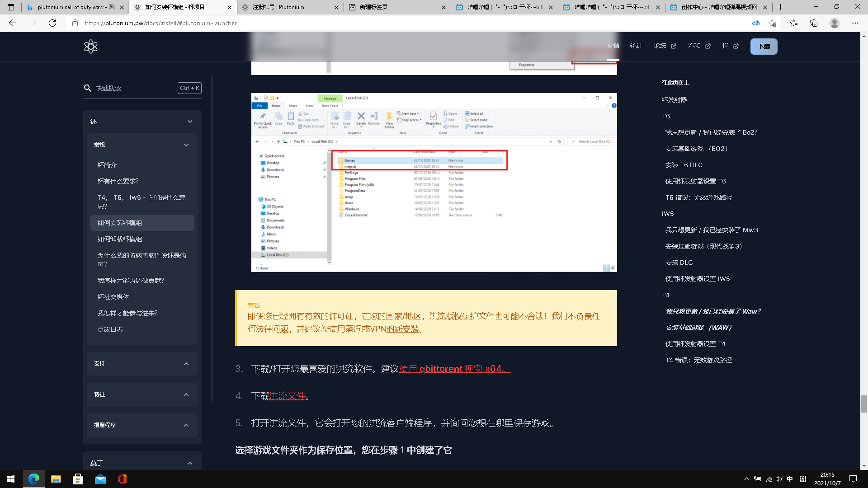The height and width of the screenshot is (488, 868).
Task: Collapse the 常规 sidebar category
Action: [186, 145]
